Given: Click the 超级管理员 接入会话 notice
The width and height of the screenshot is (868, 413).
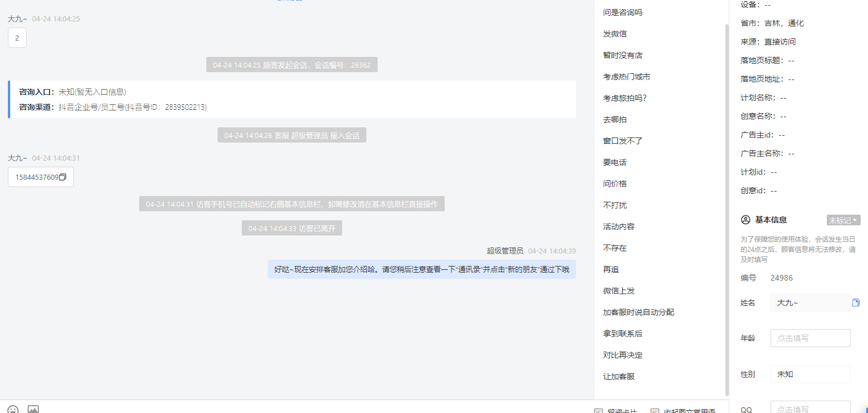Looking at the screenshot, I should pyautogui.click(x=292, y=135).
